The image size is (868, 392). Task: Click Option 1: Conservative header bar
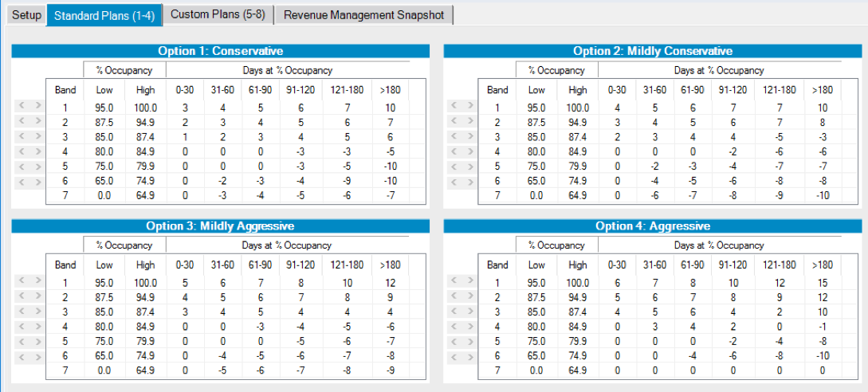(x=220, y=51)
